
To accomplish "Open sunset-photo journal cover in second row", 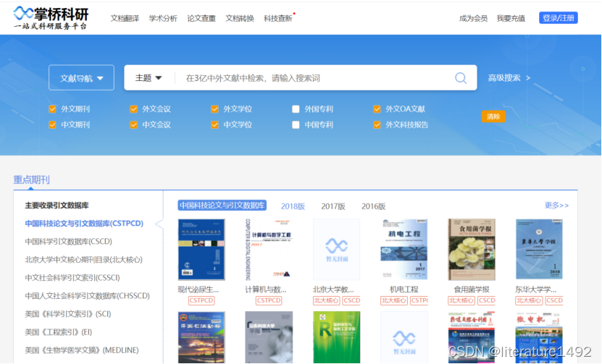I will (x=201, y=337).
